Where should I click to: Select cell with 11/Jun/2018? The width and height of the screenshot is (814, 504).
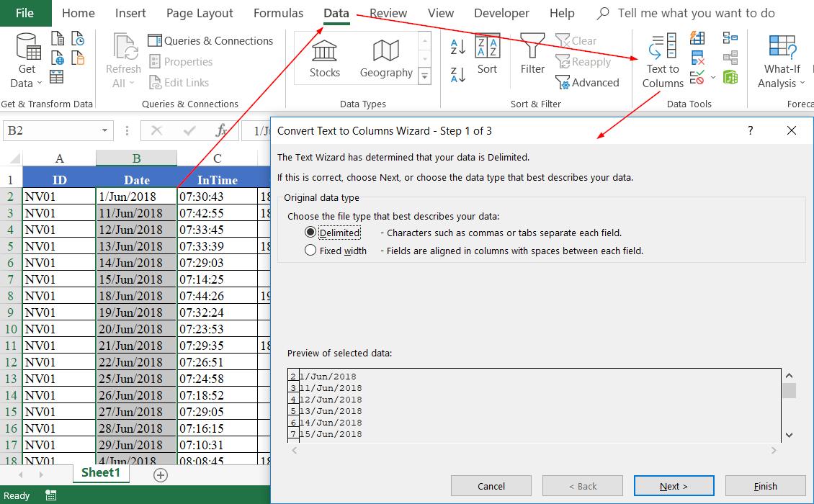[x=137, y=213]
